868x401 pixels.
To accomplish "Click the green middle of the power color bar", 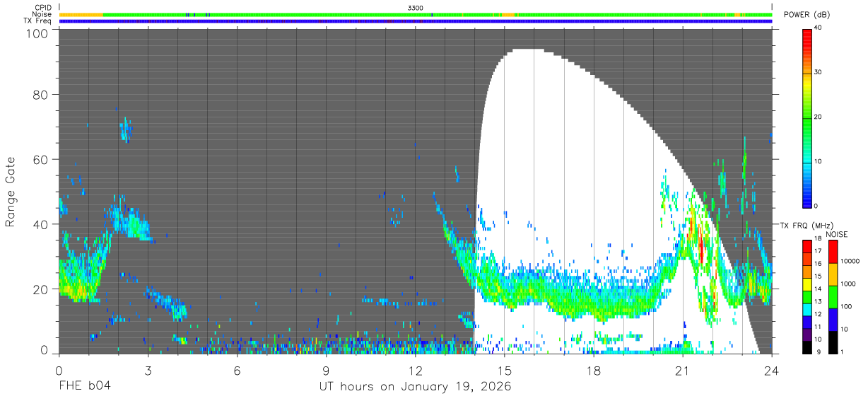I will [x=807, y=117].
